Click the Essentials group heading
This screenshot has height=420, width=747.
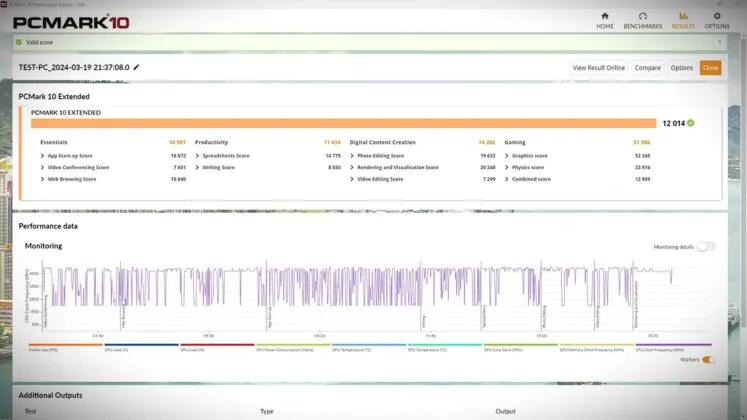pyautogui.click(x=53, y=142)
